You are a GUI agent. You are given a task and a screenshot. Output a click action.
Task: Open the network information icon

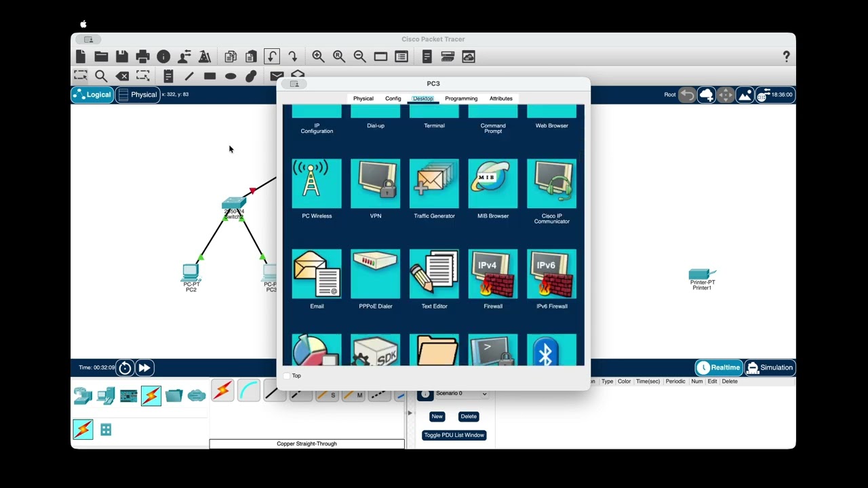[163, 57]
